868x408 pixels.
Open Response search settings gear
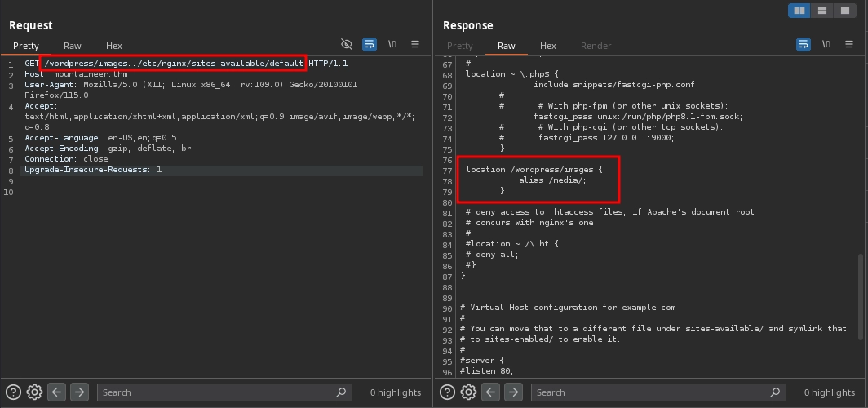tap(468, 392)
